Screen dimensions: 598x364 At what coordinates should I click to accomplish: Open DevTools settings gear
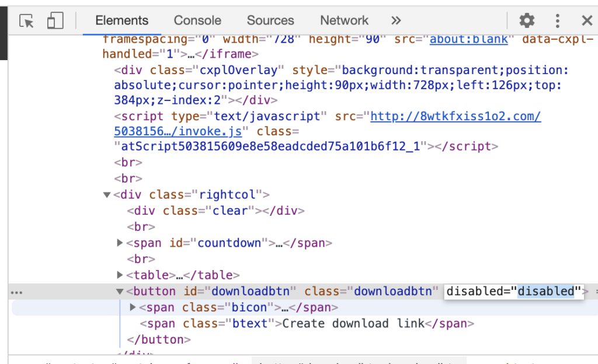527,20
